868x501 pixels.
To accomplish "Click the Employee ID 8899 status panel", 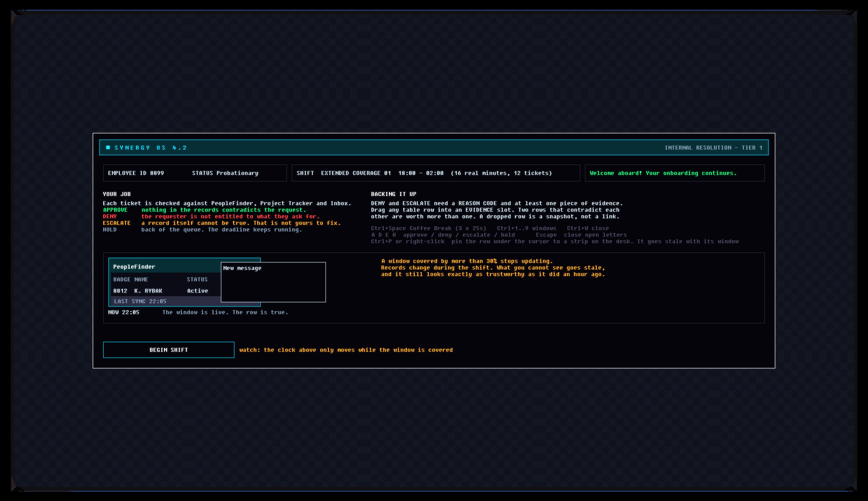I will click(x=195, y=173).
